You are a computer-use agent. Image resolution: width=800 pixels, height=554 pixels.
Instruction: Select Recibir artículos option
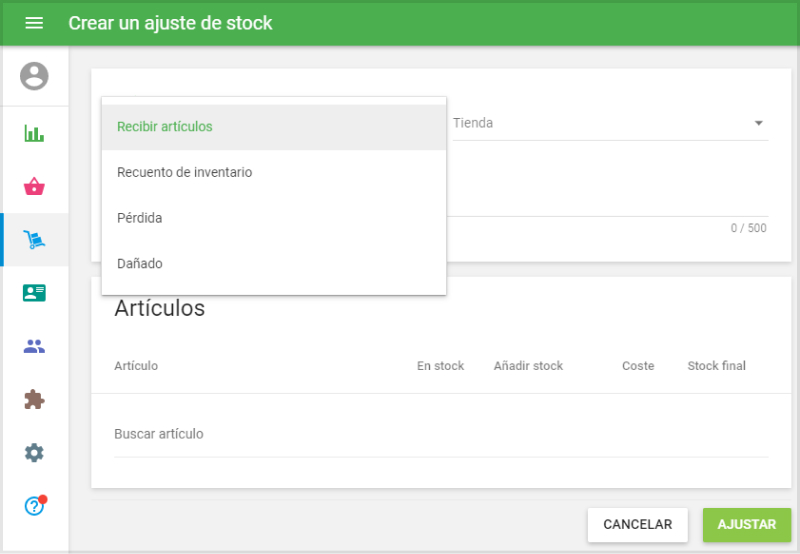click(274, 127)
